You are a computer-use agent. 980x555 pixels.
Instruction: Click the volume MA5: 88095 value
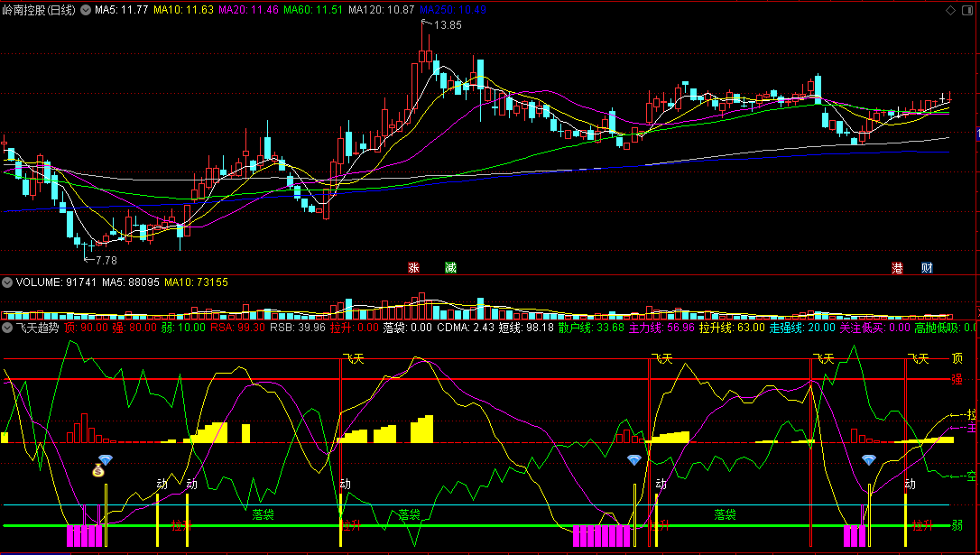pos(131,282)
